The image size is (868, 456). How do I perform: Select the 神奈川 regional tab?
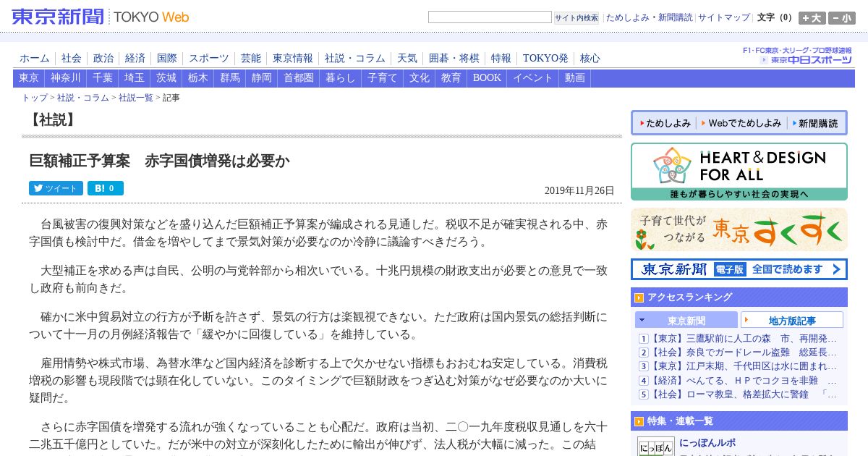click(x=66, y=78)
